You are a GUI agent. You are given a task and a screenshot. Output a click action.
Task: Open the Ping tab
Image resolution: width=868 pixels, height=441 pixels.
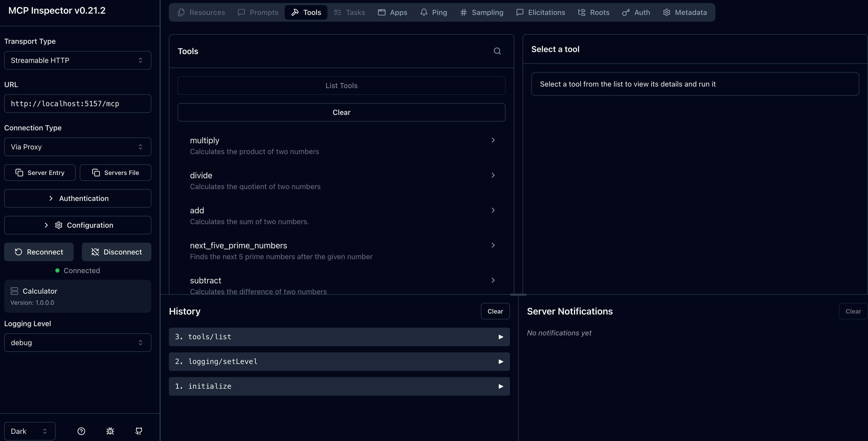(434, 12)
